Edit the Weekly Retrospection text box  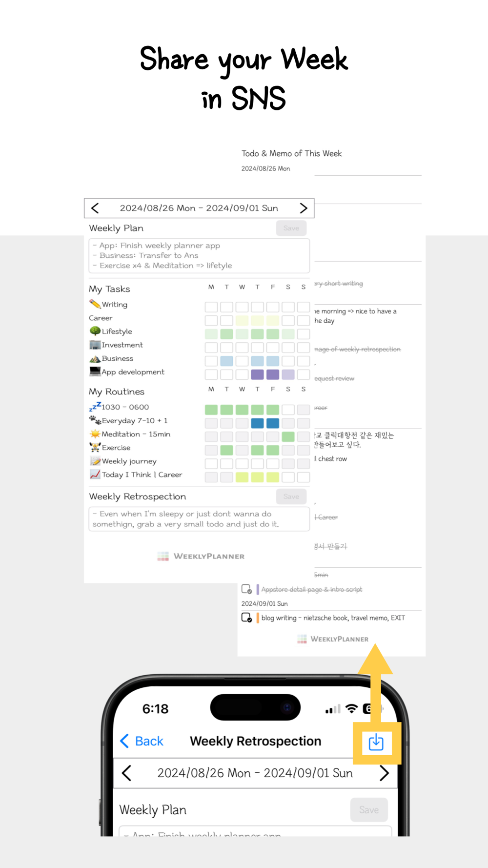tap(199, 519)
